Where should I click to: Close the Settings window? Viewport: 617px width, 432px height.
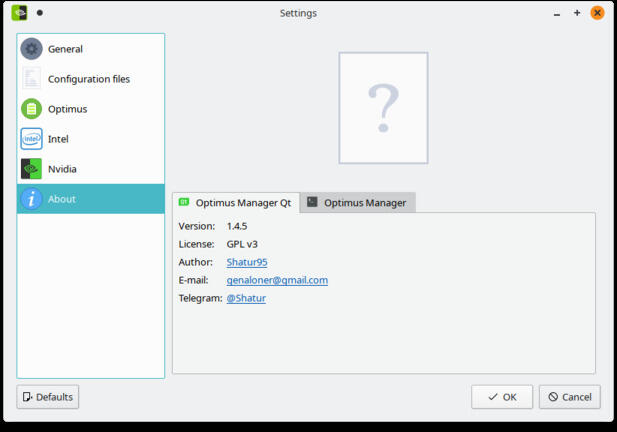[597, 13]
